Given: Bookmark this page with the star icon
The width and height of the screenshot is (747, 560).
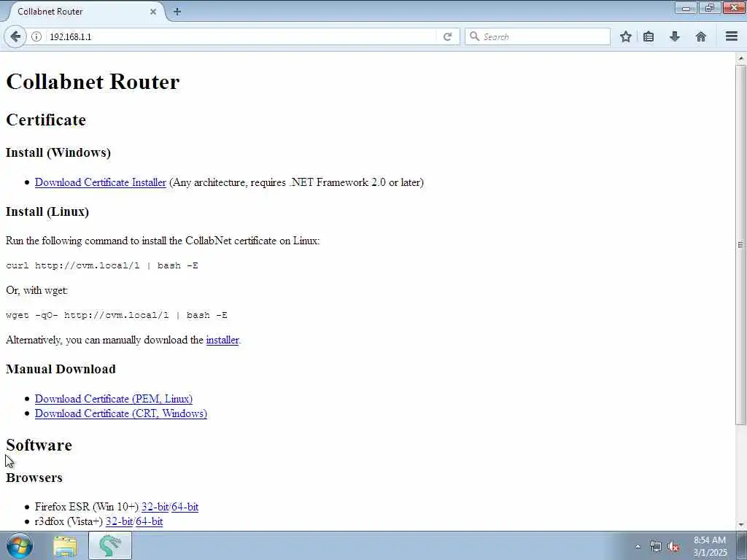Looking at the screenshot, I should coord(625,36).
